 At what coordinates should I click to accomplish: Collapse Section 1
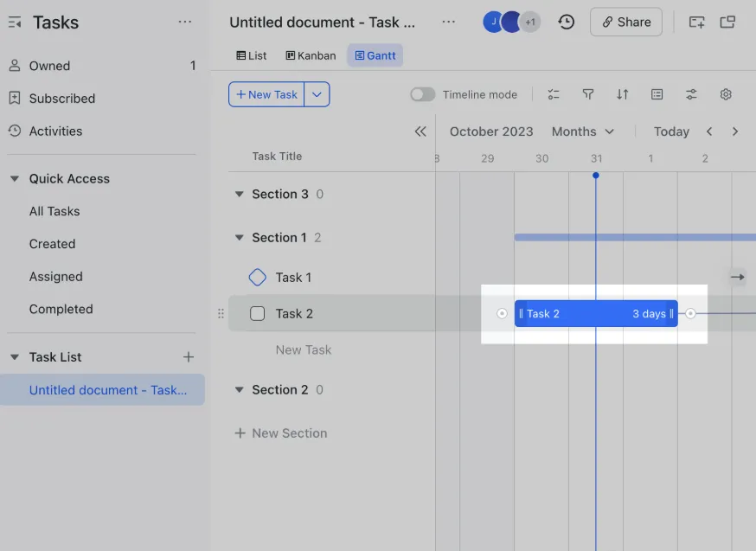[239, 238]
